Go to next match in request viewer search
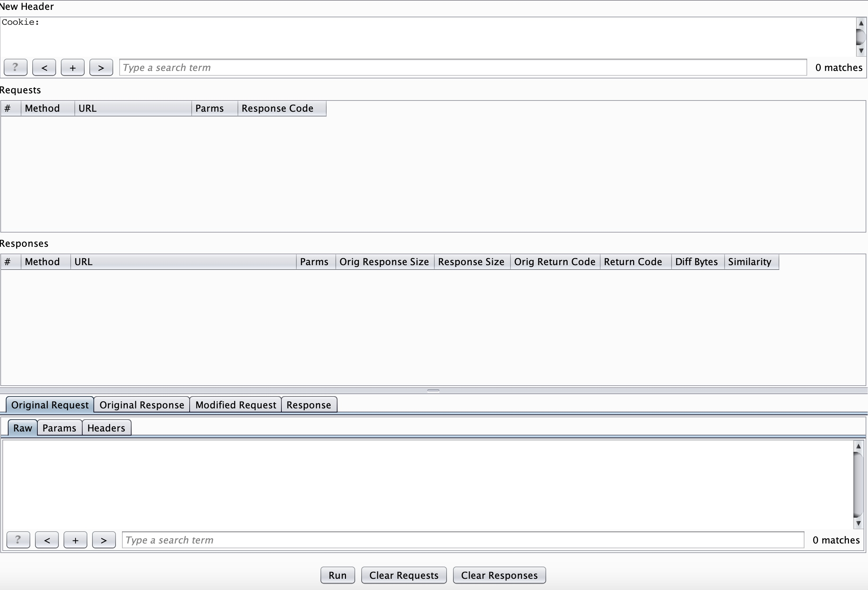The width and height of the screenshot is (868, 590). (103, 540)
